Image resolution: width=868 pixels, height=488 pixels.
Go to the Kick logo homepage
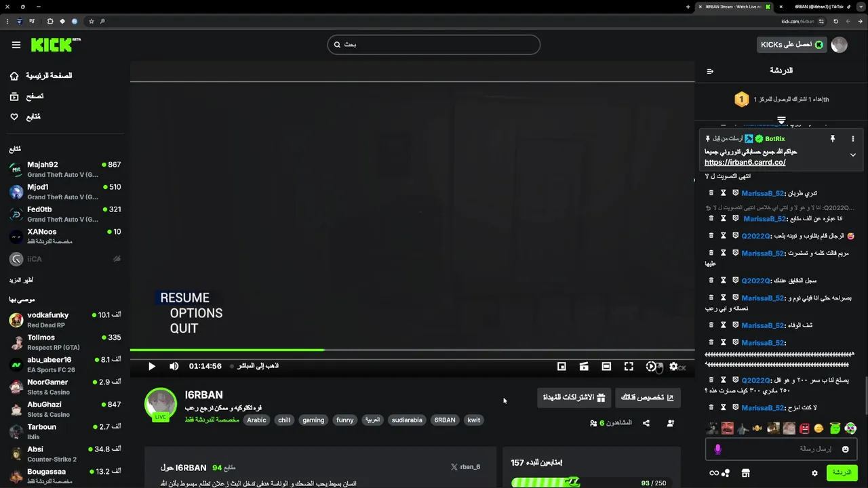pos(56,45)
